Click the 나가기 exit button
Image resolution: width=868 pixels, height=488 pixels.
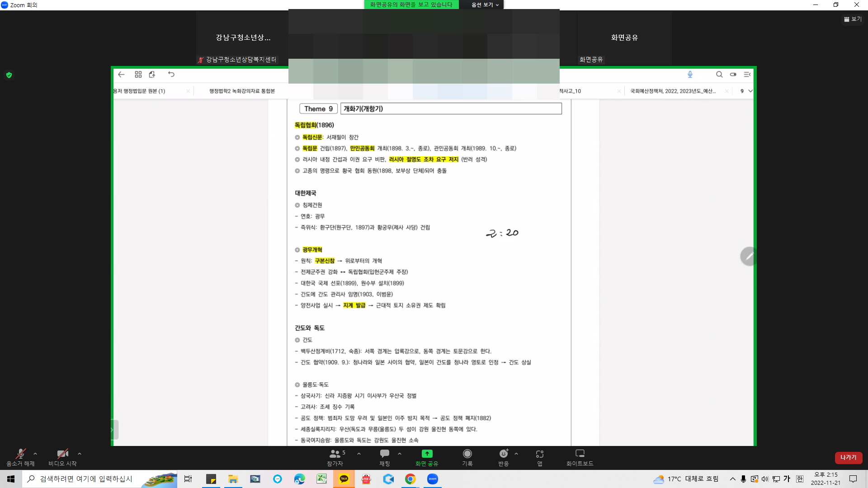point(848,457)
